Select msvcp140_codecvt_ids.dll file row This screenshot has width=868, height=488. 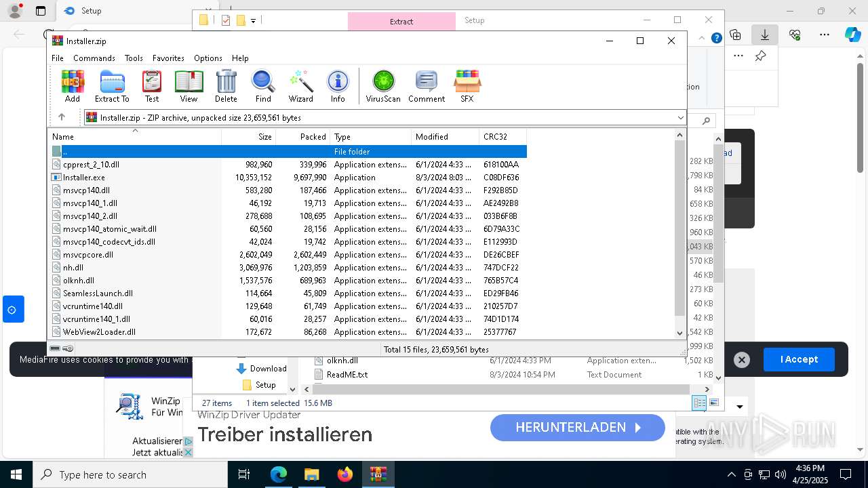pyautogui.click(x=288, y=242)
